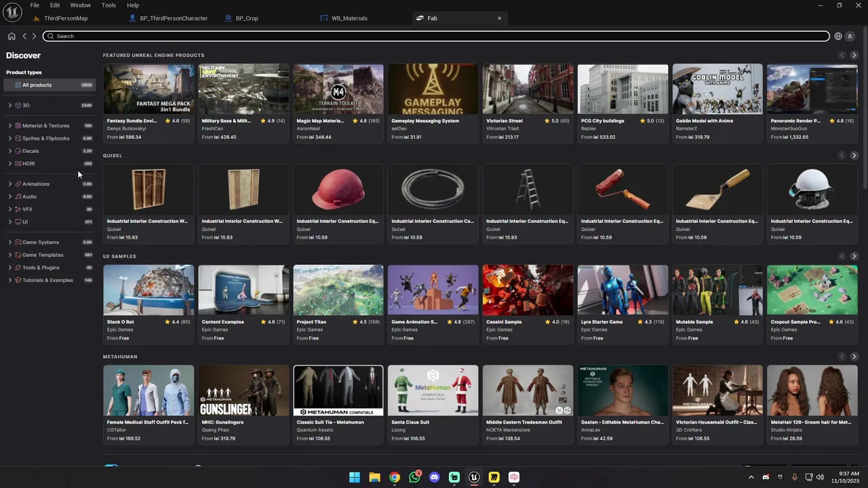Open the red hard hat Quixel thumbnail
Screen dimensions: 868x488
point(338,189)
